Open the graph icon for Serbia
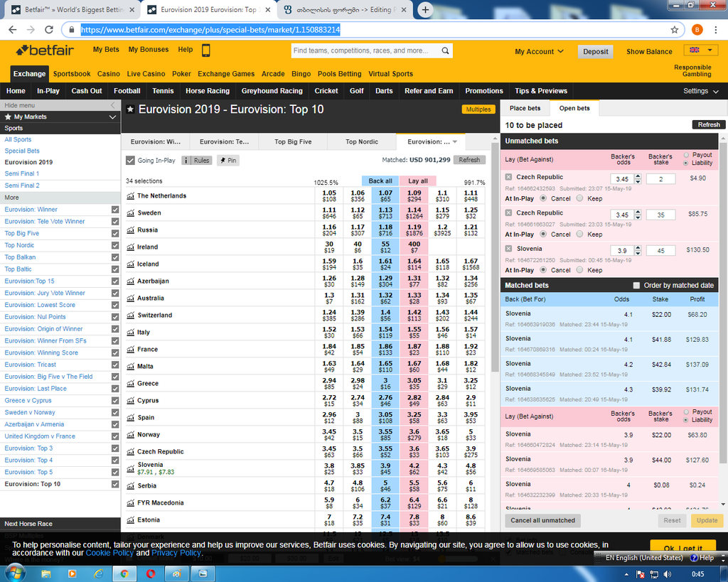This screenshot has width=728, height=582. 131,486
